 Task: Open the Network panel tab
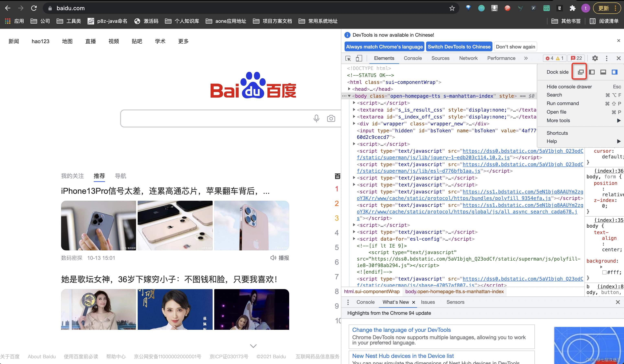(468, 58)
